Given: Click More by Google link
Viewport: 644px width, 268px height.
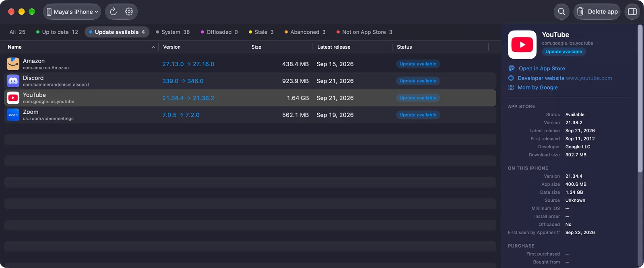Looking at the screenshot, I should pos(537,88).
